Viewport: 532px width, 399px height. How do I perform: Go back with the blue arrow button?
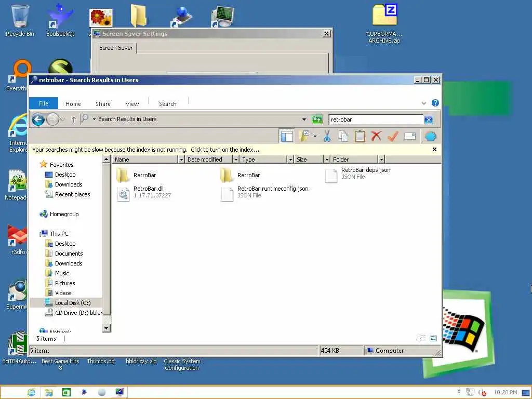pos(38,119)
